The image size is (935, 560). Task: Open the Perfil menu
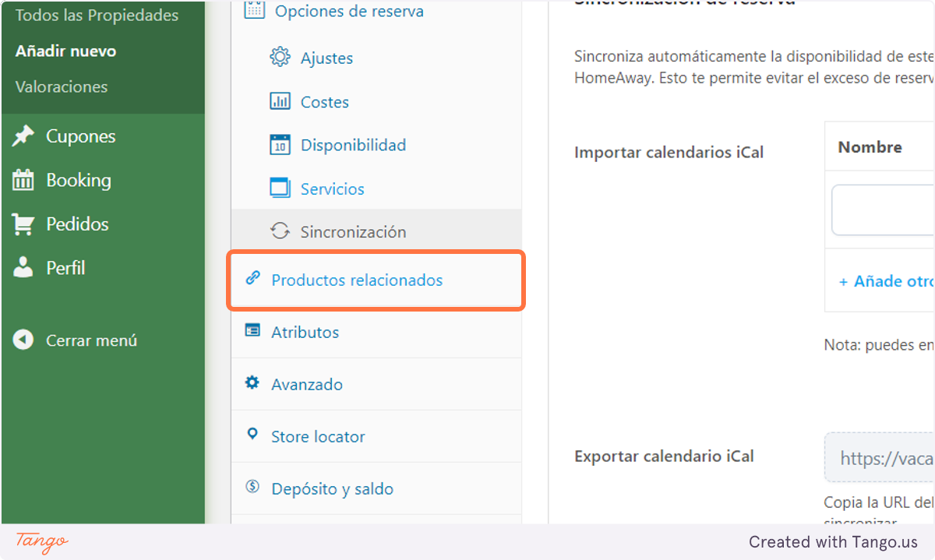(x=65, y=268)
